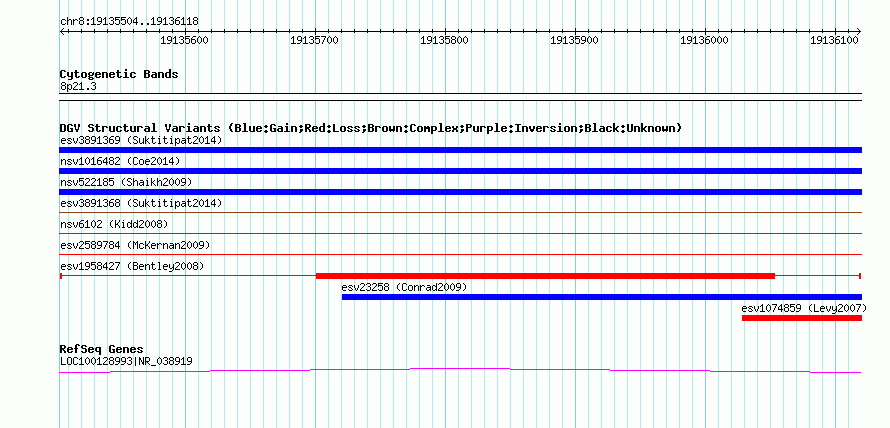Click the nsv522185 (Shaikh2009) label
Screen dimensions: 890x428
point(126,182)
